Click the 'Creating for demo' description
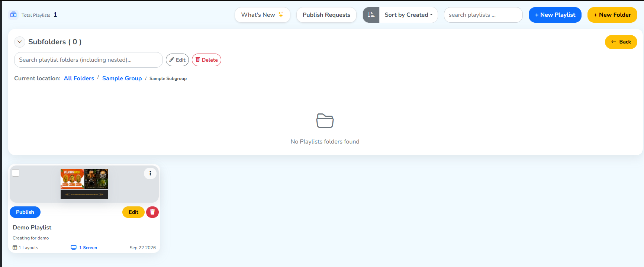 tap(31, 238)
